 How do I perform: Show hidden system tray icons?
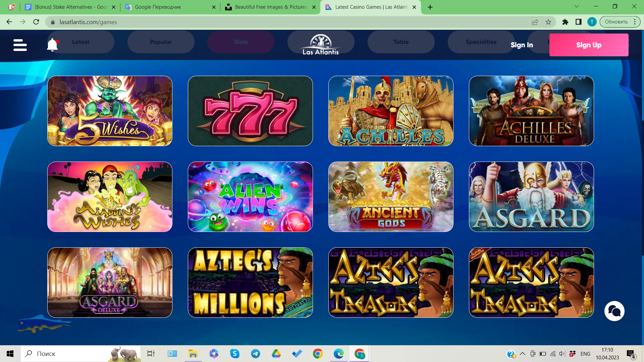point(523,354)
